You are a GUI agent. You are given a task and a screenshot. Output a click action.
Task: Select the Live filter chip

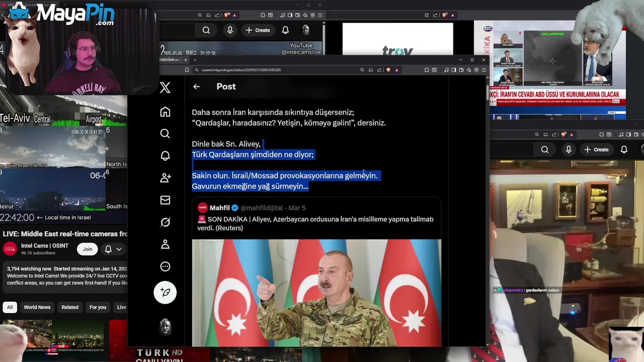pyautogui.click(x=121, y=307)
